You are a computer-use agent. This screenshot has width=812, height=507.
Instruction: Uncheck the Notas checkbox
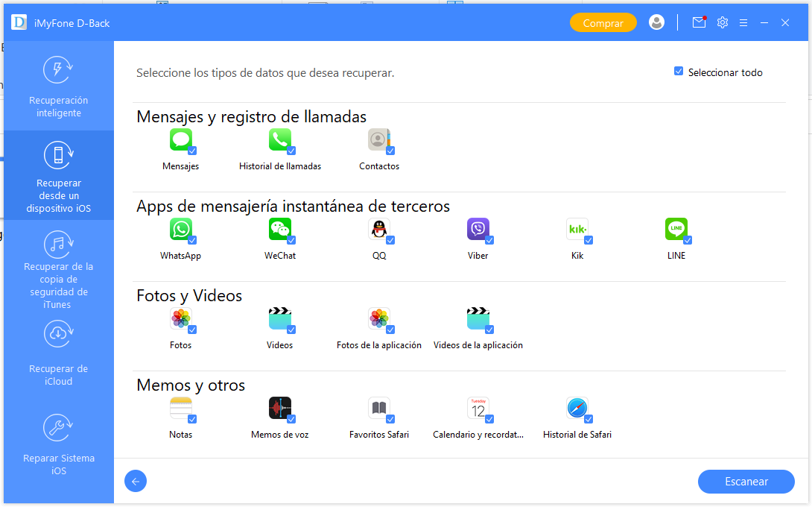(x=192, y=419)
